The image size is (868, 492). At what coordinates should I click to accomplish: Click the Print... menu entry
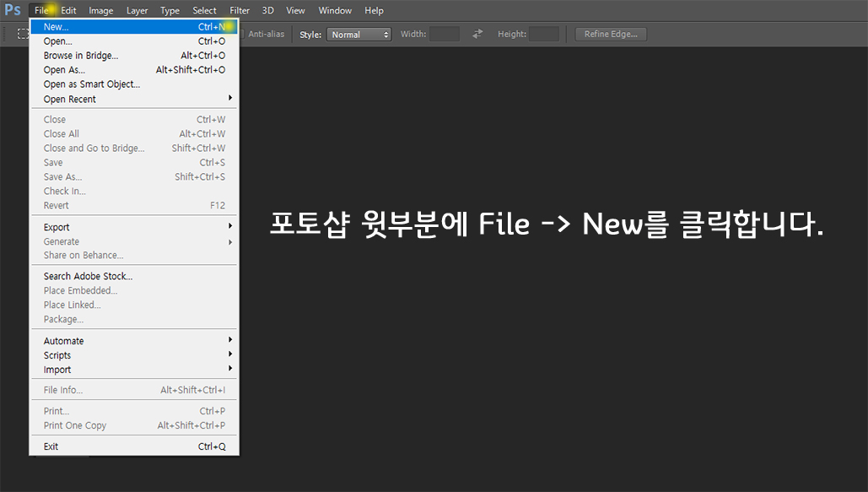tap(134, 411)
